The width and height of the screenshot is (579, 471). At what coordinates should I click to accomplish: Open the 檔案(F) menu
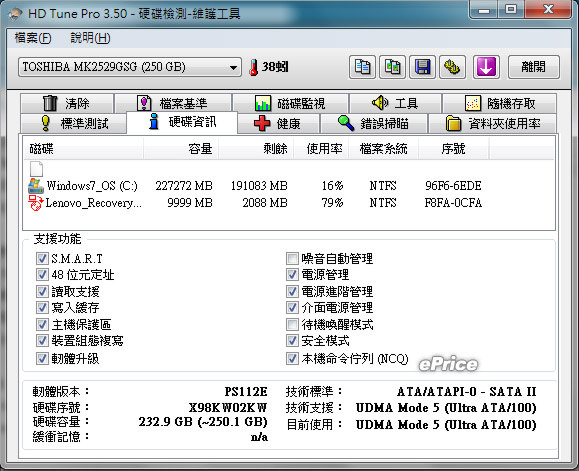pyautogui.click(x=33, y=38)
